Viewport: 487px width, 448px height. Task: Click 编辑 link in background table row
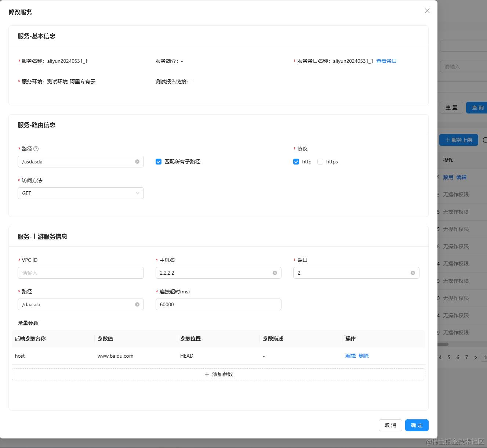(461, 177)
